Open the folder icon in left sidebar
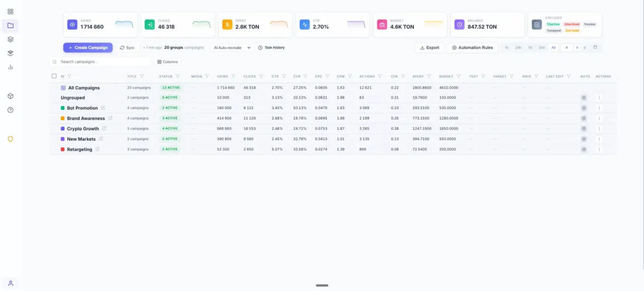Viewport: 644px width, 291px height. pyautogui.click(x=11, y=25)
